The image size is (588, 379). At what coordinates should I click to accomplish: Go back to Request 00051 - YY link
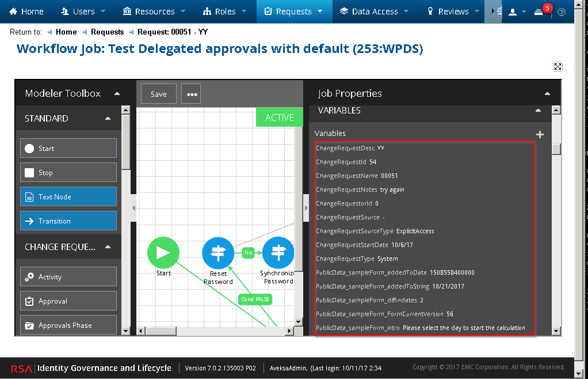[x=173, y=32]
